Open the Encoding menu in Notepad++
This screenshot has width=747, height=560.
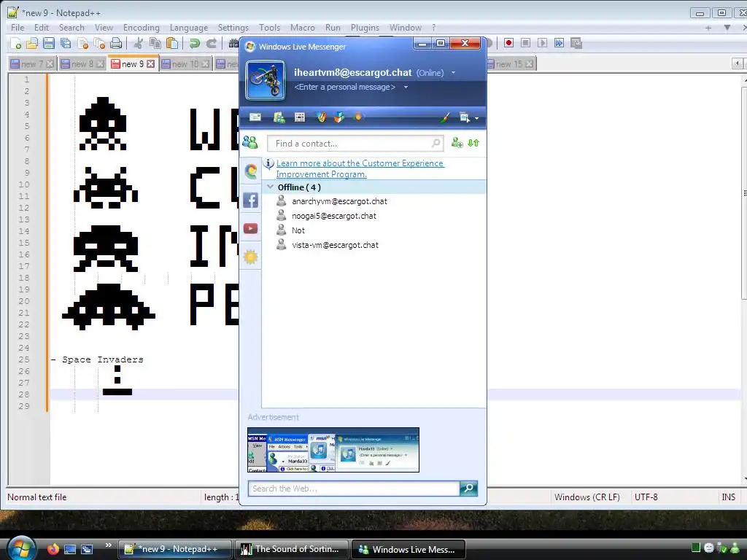click(141, 28)
